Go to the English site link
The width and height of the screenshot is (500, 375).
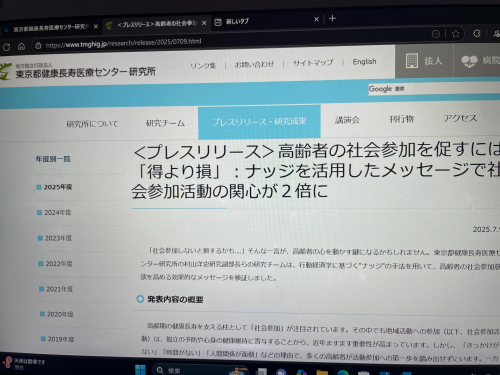click(x=364, y=62)
